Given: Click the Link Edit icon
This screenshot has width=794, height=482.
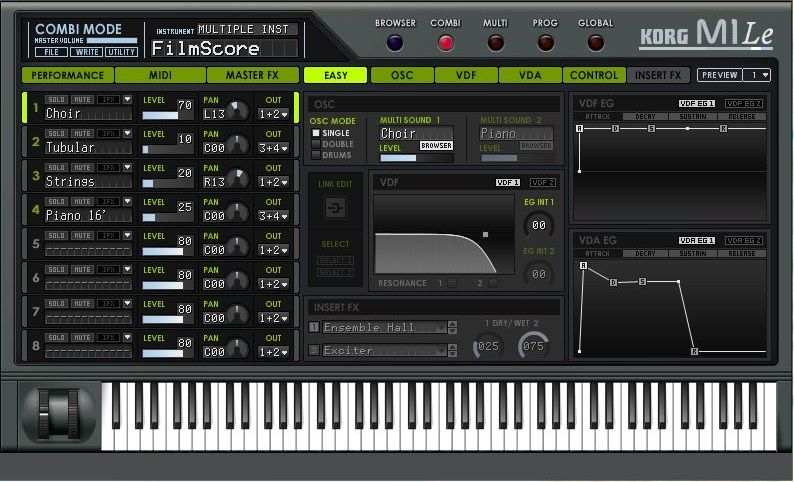Looking at the screenshot, I should (335, 208).
